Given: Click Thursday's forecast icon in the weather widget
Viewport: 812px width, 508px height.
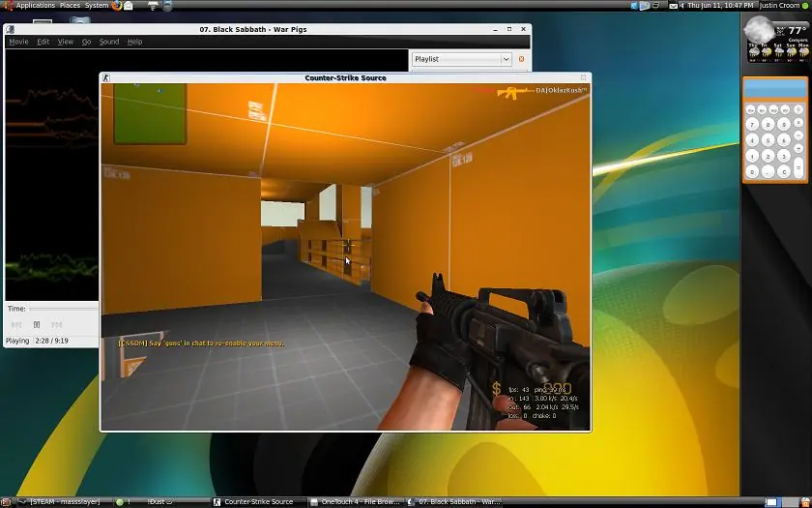Looking at the screenshot, I should [x=753, y=52].
